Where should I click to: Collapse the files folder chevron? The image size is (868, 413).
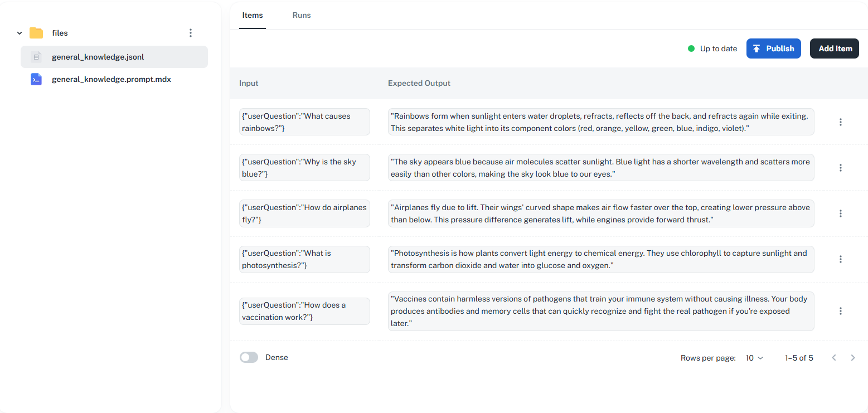point(20,33)
